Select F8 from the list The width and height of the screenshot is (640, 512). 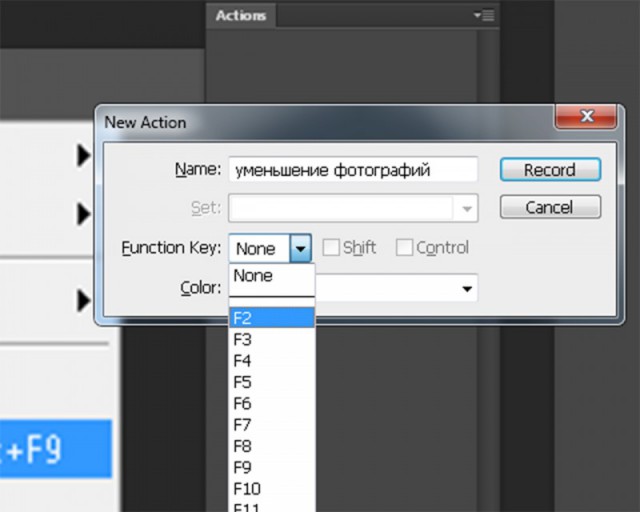[x=272, y=446]
